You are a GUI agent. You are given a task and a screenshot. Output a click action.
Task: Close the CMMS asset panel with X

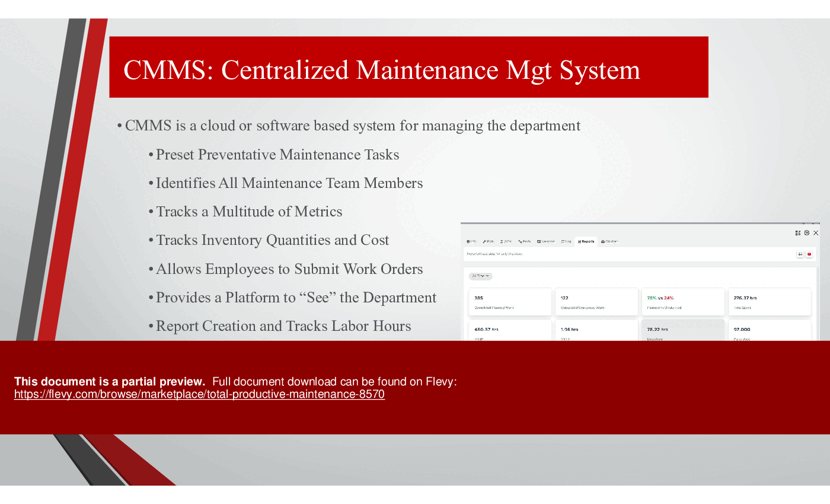coord(816,233)
